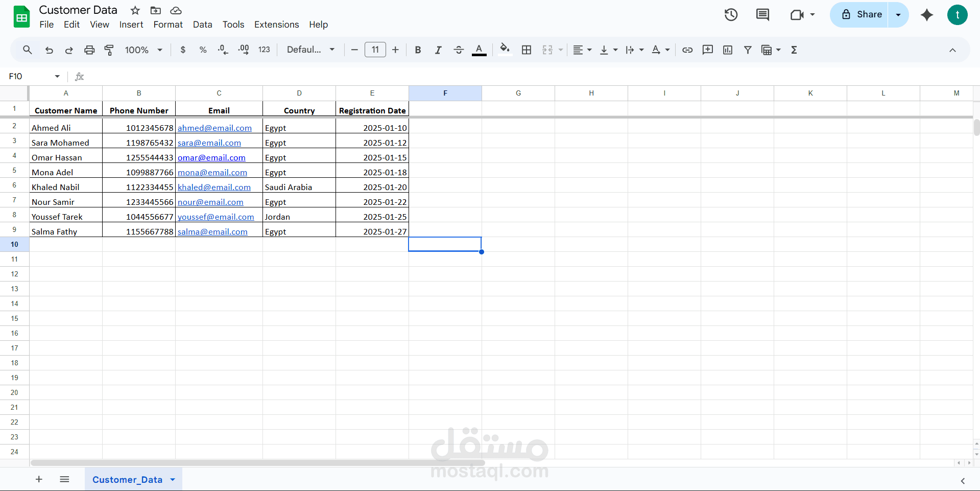Apply strikethrough formatting
The height and width of the screenshot is (491, 980).
[x=459, y=50]
